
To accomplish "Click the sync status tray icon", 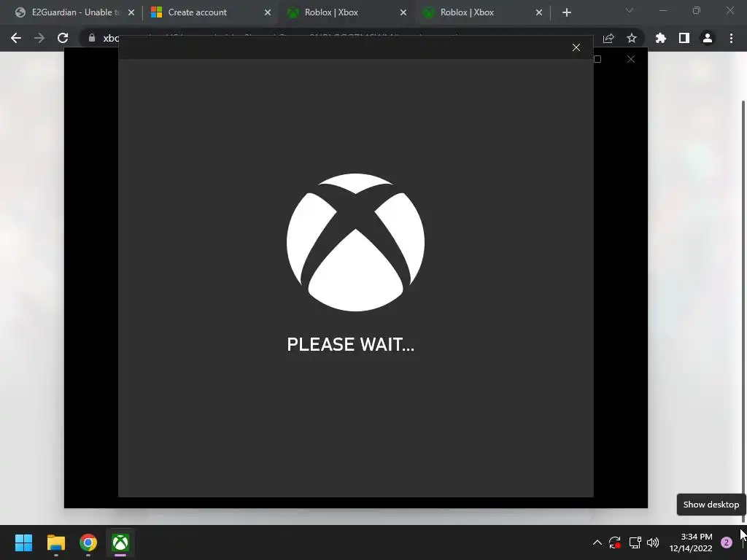I will (x=615, y=542).
